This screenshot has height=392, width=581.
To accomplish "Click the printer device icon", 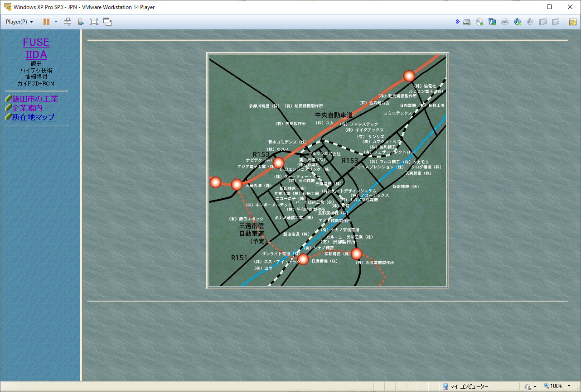I will [x=505, y=22].
